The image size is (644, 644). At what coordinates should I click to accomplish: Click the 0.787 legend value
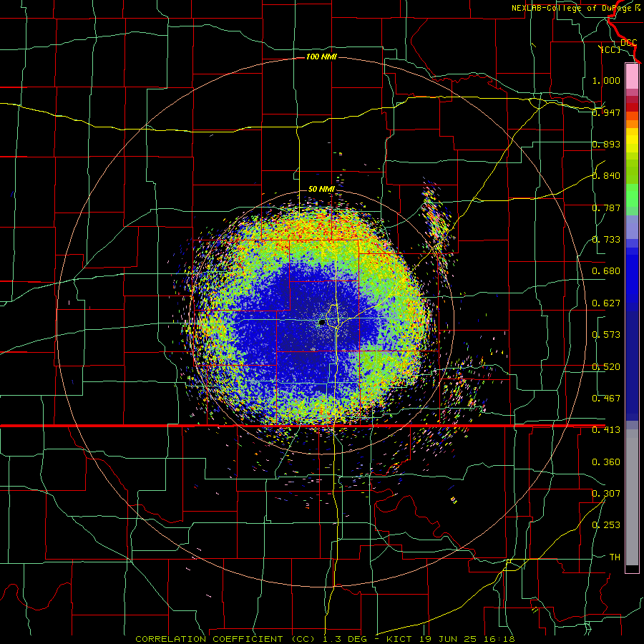[606, 208]
